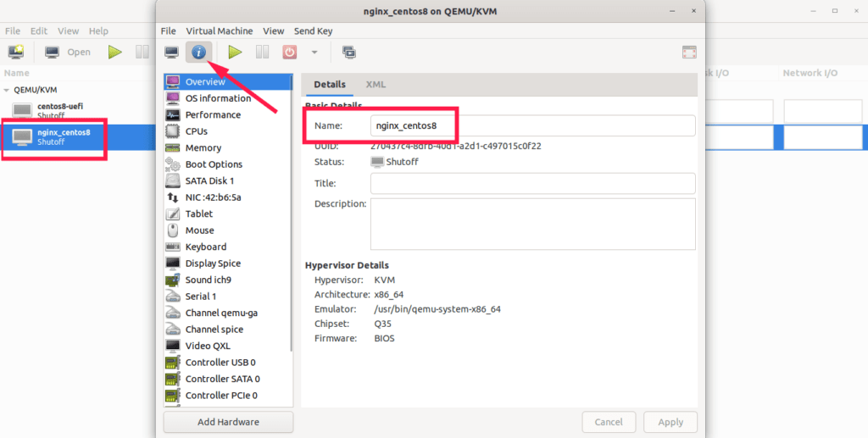Open the manage snapshots icon
Image resolution: width=868 pixels, height=438 pixels.
tap(349, 53)
